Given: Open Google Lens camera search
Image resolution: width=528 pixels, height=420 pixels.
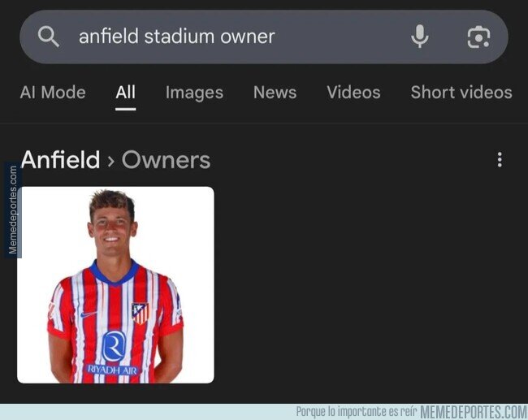Looking at the screenshot, I should (478, 37).
